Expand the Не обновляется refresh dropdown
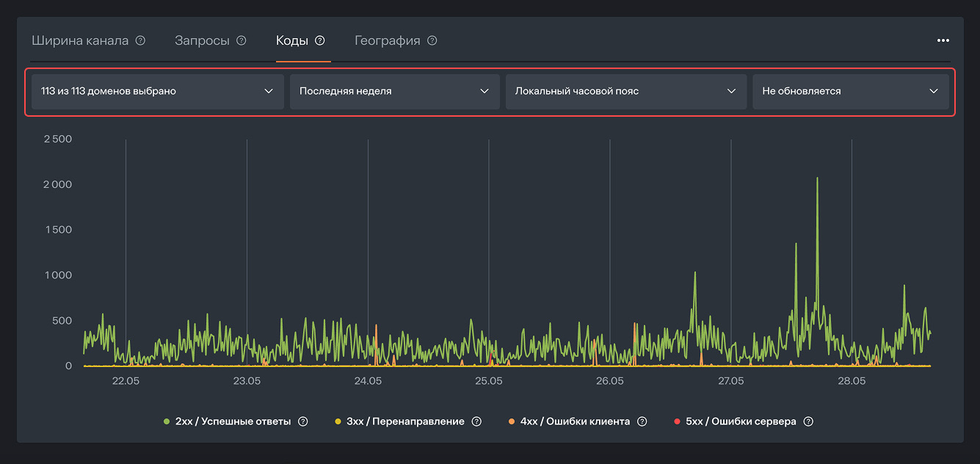 (x=850, y=92)
